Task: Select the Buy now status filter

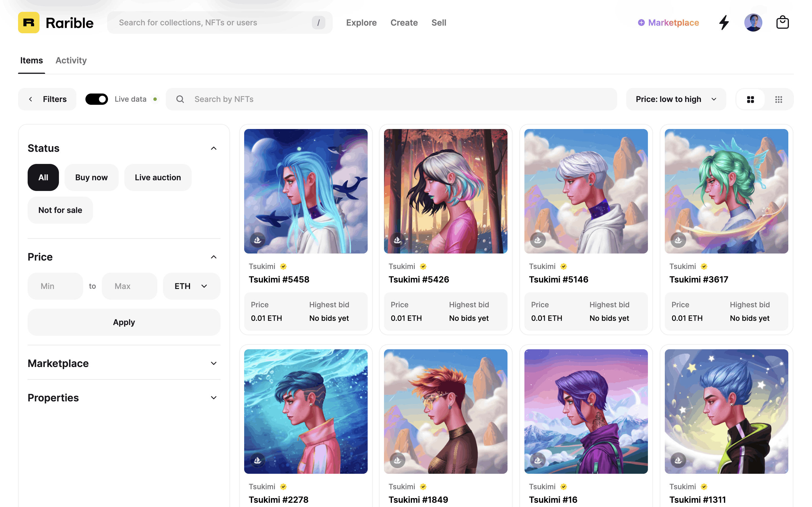Action: click(91, 177)
